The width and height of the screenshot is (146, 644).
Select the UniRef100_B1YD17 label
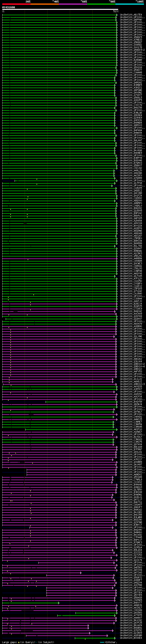coord(131,437)
